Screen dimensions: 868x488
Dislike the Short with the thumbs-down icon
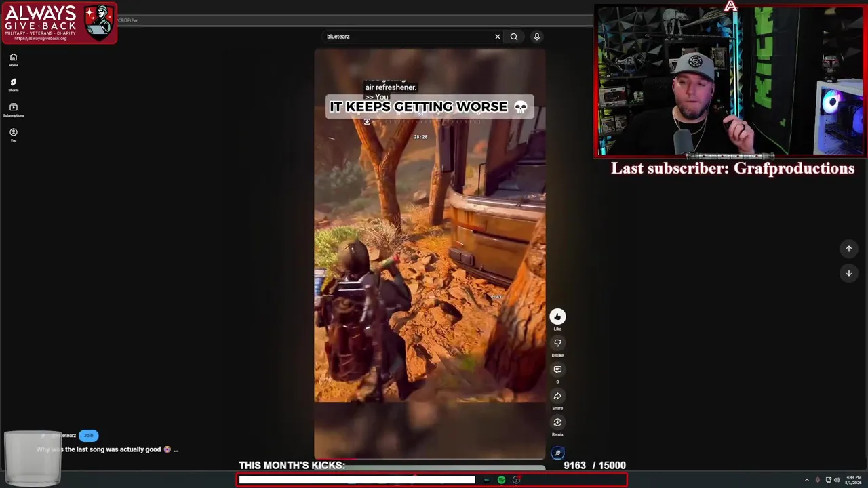(x=557, y=343)
